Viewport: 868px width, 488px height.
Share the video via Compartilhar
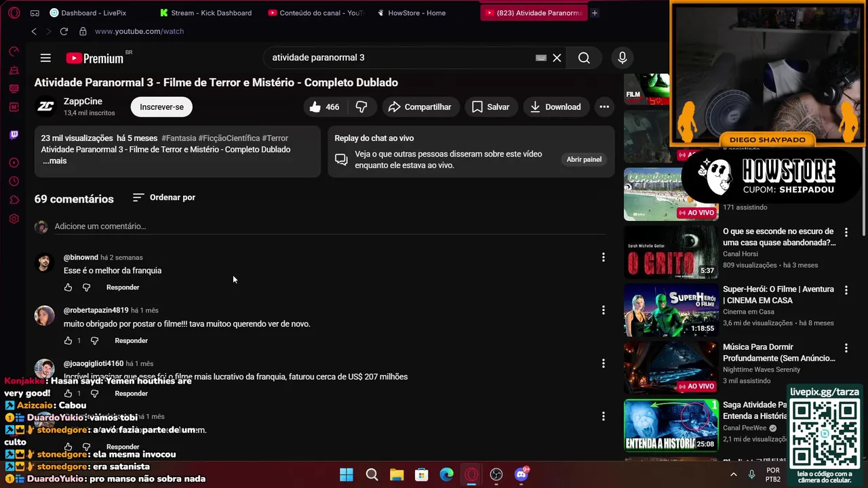click(x=420, y=106)
